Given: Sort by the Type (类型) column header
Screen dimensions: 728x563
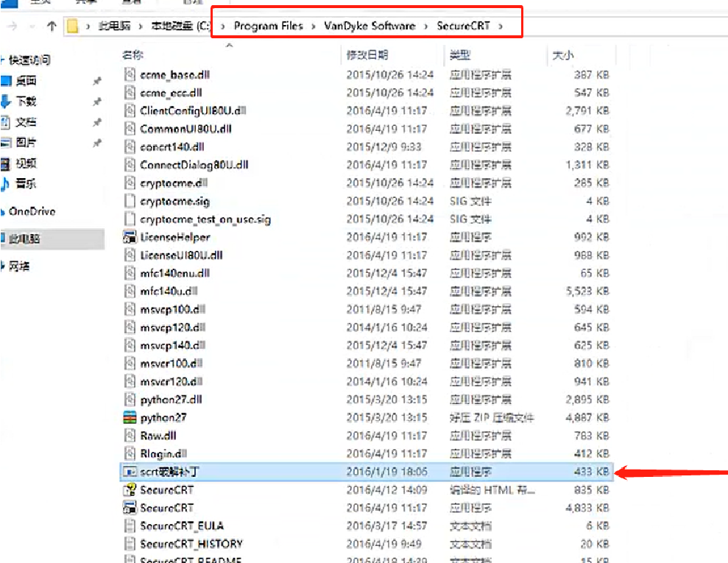Looking at the screenshot, I should coord(459,55).
